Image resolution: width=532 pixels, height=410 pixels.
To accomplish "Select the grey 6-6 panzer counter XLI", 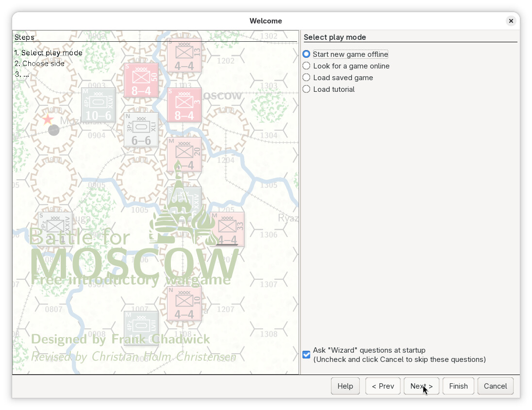I will coord(141,130).
